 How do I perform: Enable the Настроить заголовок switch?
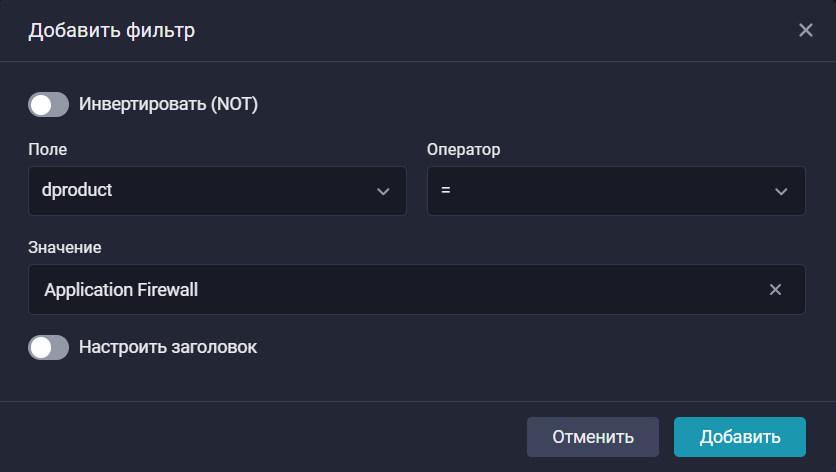pyautogui.click(x=48, y=347)
